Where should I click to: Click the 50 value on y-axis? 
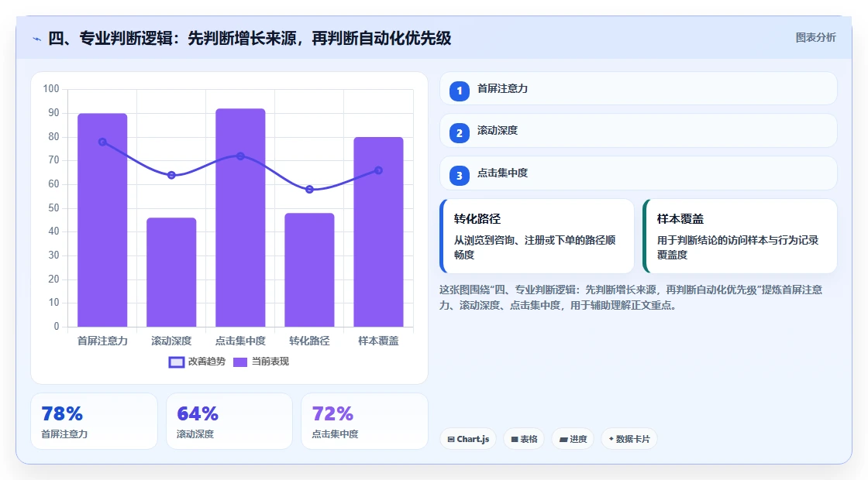(53, 208)
